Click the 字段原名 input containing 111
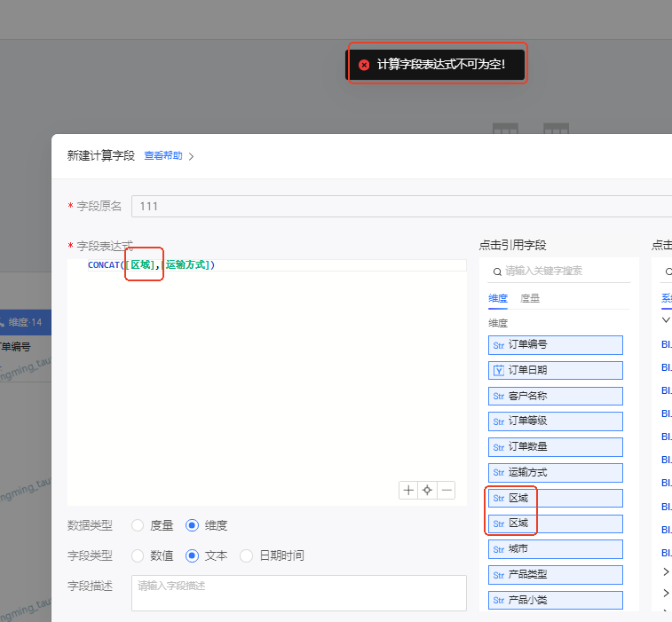The image size is (672, 622). click(x=399, y=206)
